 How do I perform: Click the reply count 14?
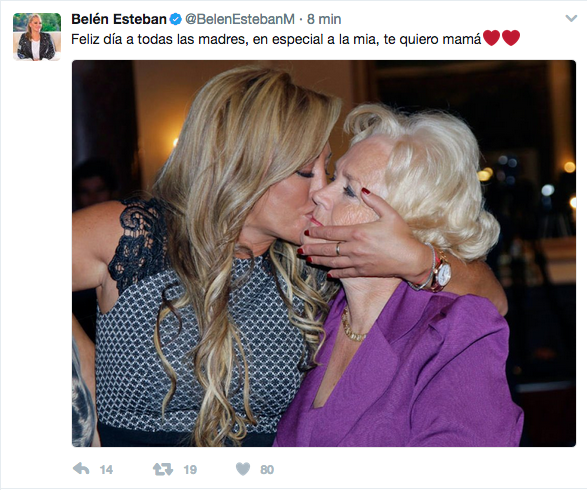point(106,469)
